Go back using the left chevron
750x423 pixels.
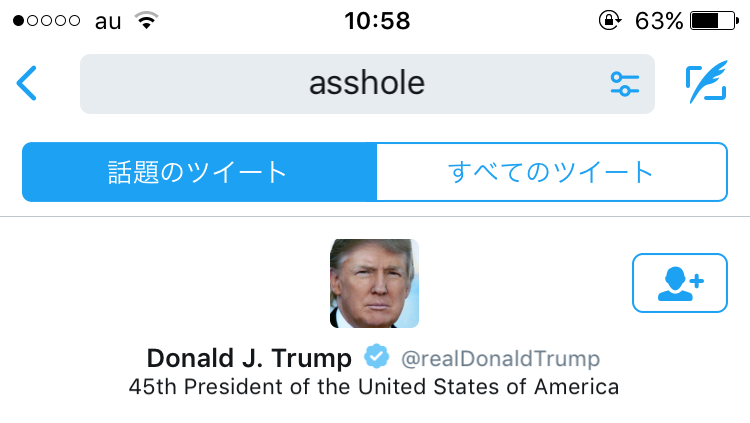click(x=27, y=84)
